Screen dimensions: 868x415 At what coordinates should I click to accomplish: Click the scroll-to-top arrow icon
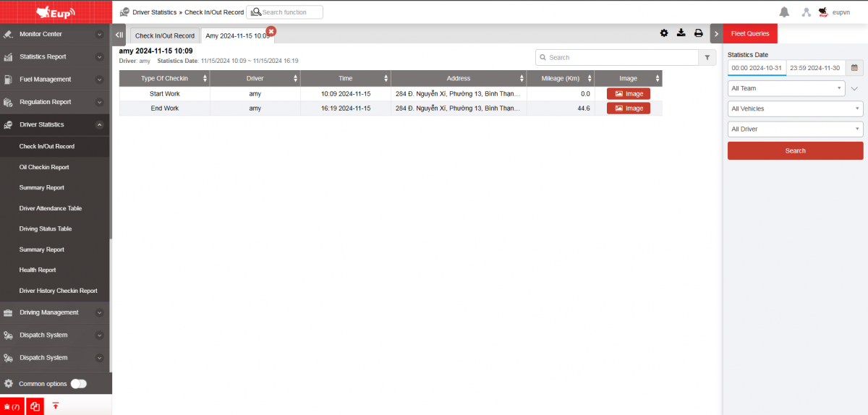click(56, 406)
